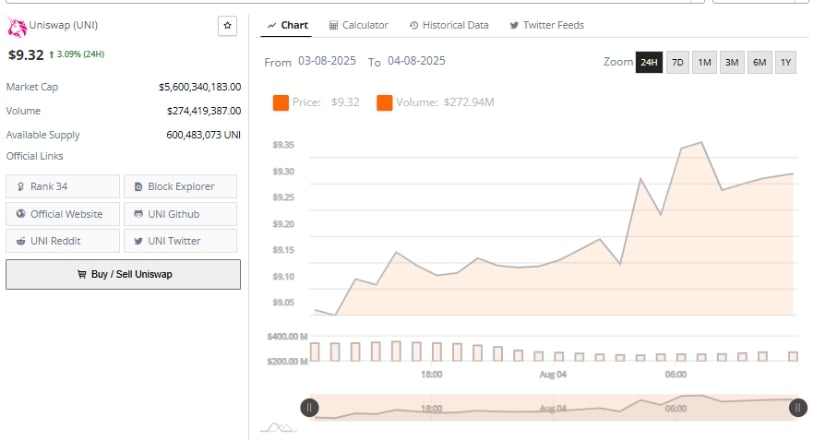The width and height of the screenshot is (825, 440).
Task: Click the right handle of the range navigator
Action: coord(798,407)
